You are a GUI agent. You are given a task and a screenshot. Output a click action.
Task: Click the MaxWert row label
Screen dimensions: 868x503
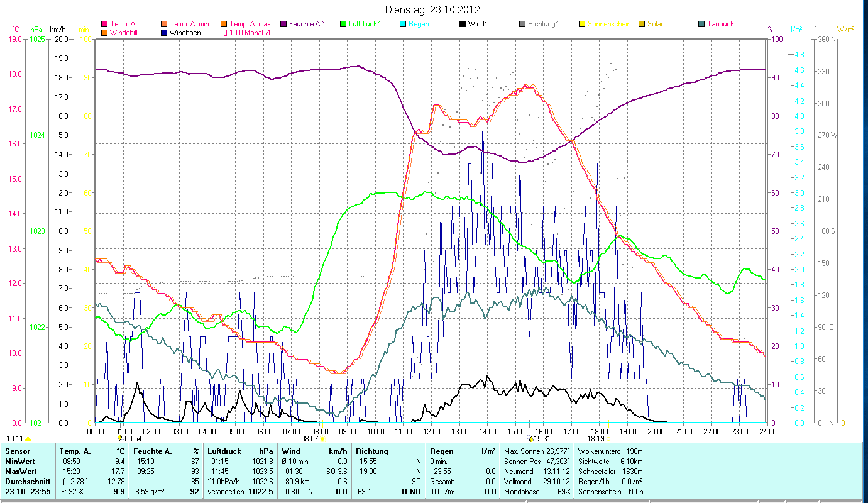[21, 472]
